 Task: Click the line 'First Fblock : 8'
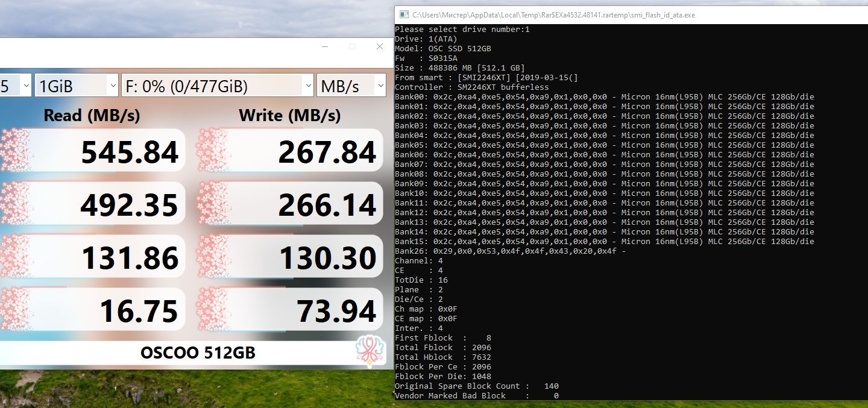(x=443, y=337)
